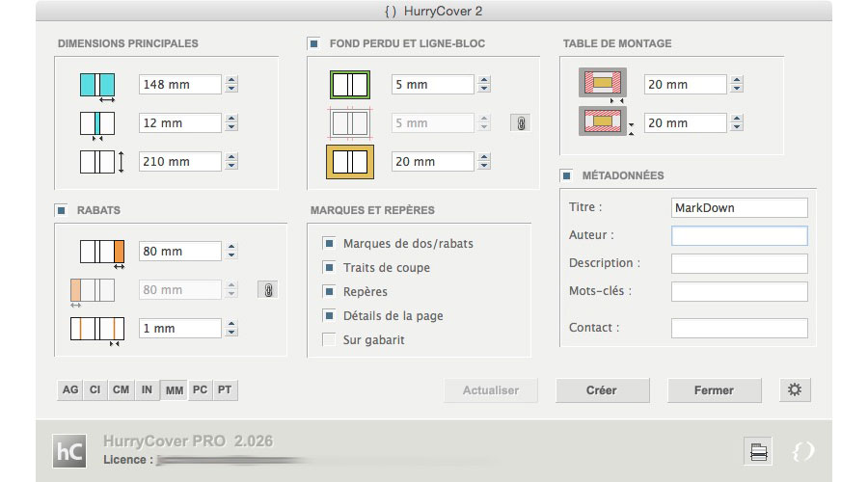Click the hC logo icon
This screenshot has width=868, height=482.
coord(69,451)
